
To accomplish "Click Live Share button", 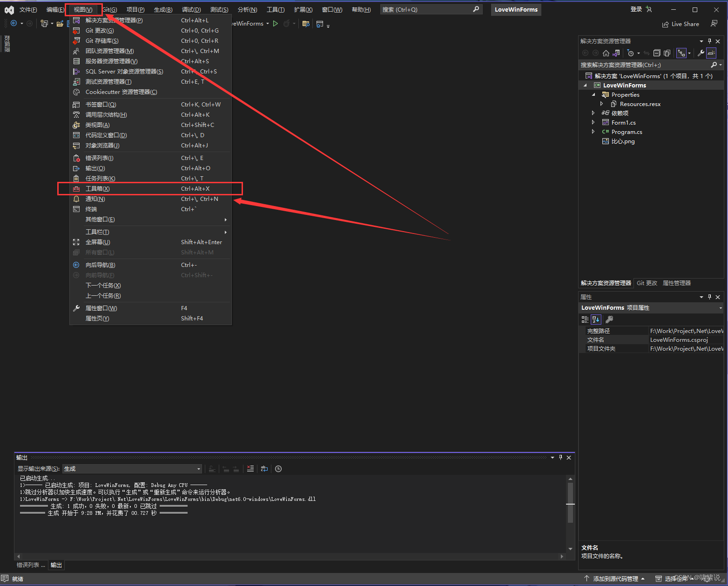I will coord(681,24).
